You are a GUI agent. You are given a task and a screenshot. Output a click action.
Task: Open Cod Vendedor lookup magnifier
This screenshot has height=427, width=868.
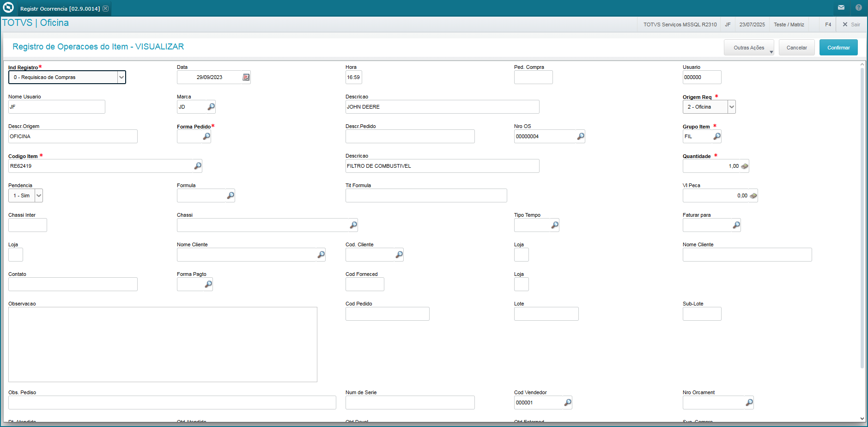click(568, 403)
